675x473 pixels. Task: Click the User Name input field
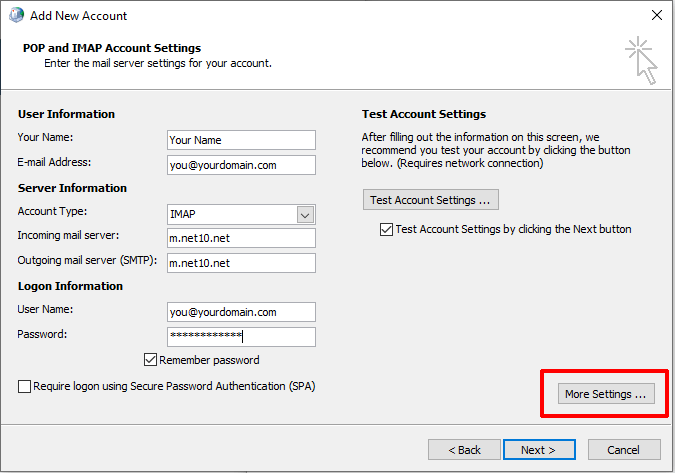241,312
